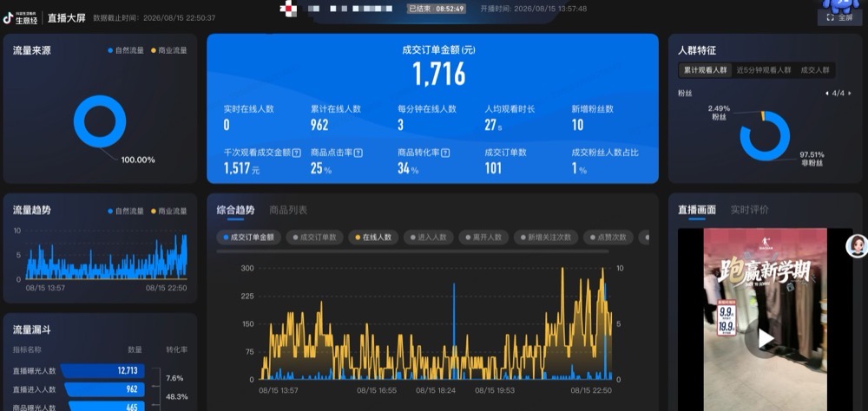Click the 4/4 page indicator
The width and height of the screenshot is (868, 411).
(x=838, y=94)
